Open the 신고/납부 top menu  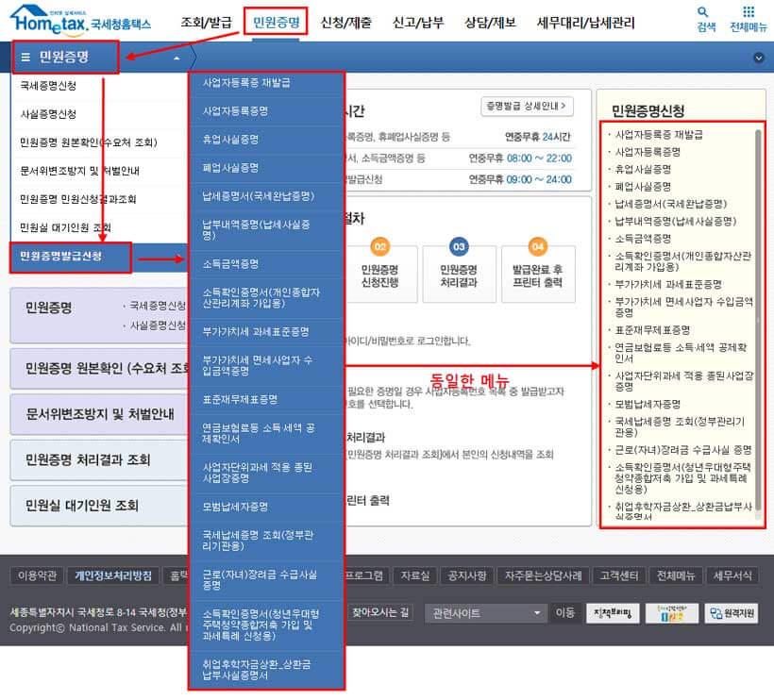(419, 23)
